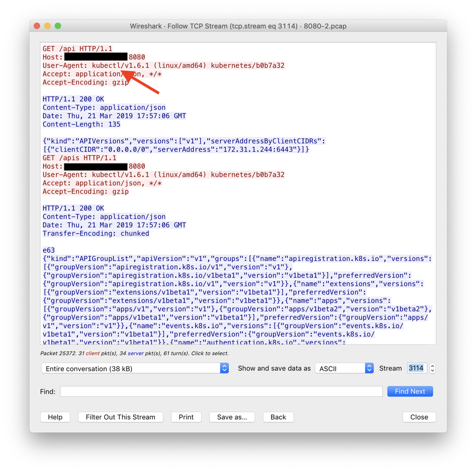Click the Stream number field showing 3114
The height and width of the screenshot is (471, 476).
point(416,368)
